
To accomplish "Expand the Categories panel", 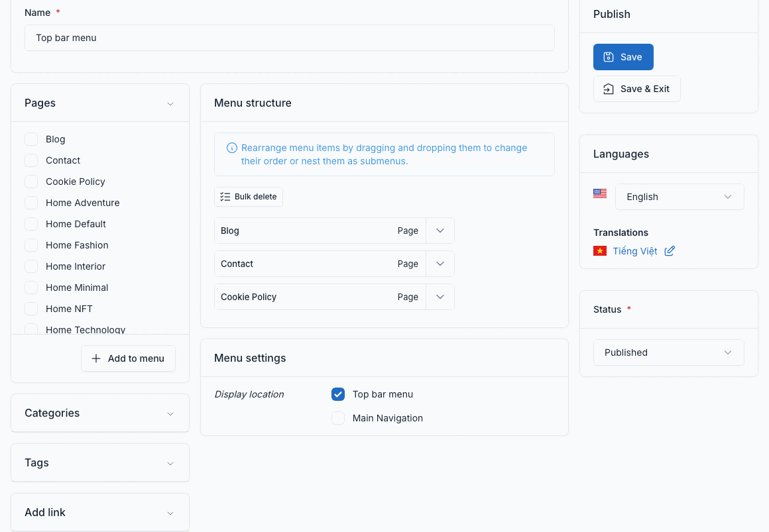I will [x=170, y=414].
